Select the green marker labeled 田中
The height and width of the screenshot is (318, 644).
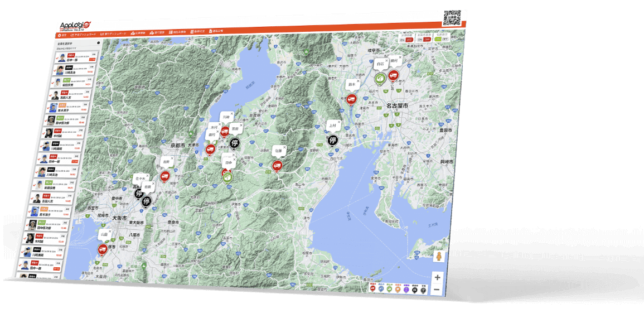pyautogui.click(x=227, y=177)
